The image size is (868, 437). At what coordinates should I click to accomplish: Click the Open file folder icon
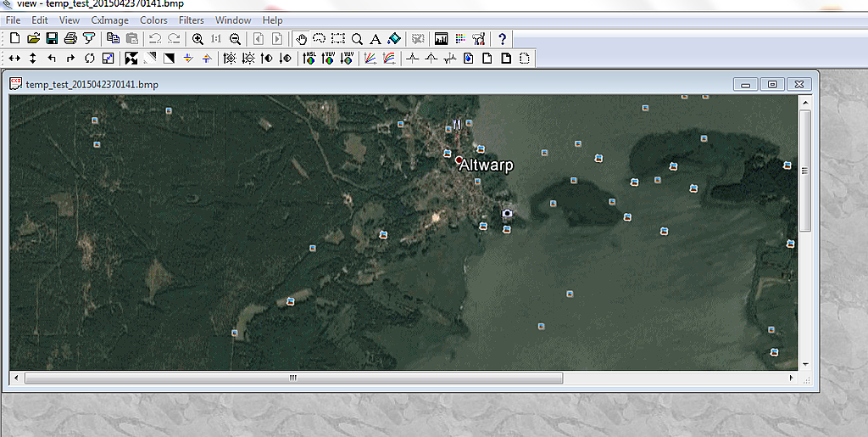tap(33, 39)
